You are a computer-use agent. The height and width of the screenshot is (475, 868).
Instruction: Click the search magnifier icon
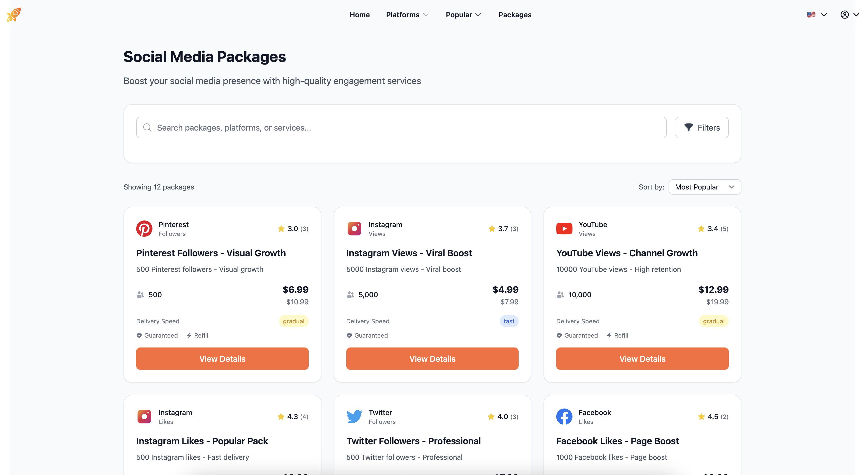(x=147, y=128)
